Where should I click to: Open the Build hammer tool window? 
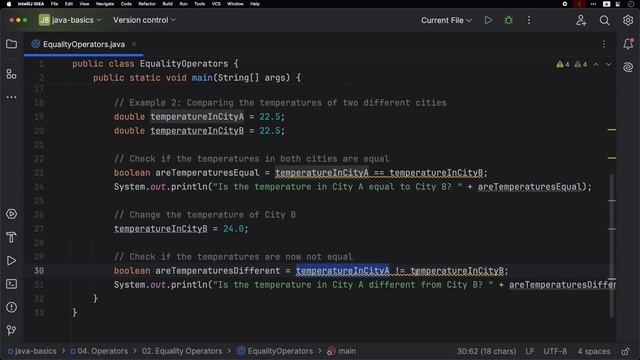coord(11,237)
